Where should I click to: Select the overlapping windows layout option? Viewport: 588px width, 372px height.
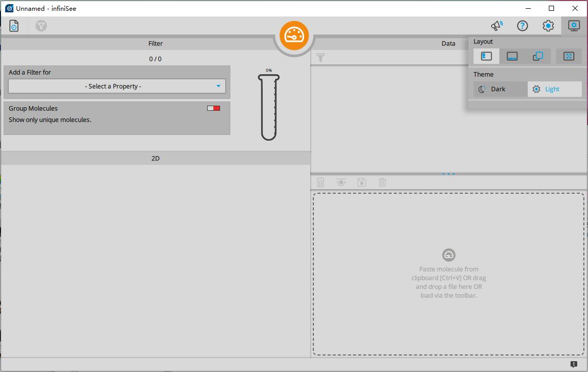[x=537, y=56]
